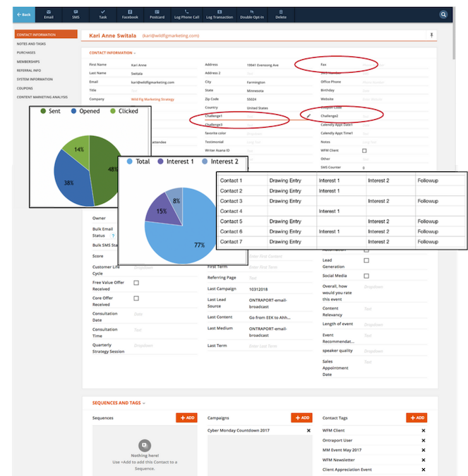Select the Postcard toolbar icon
The width and height of the screenshot is (468, 476).
coord(157,13)
